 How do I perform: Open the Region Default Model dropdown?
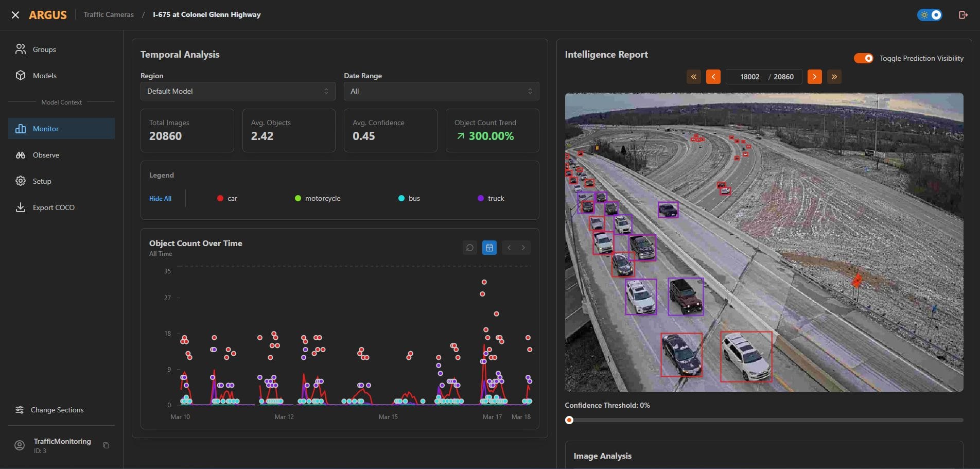click(x=237, y=91)
